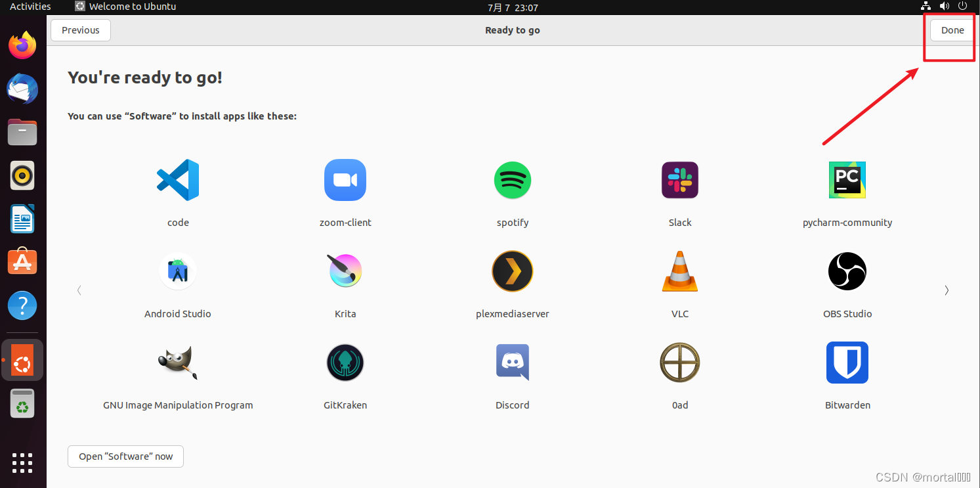Click the "Ready to go" header title
The image size is (980, 488).
pos(513,30)
